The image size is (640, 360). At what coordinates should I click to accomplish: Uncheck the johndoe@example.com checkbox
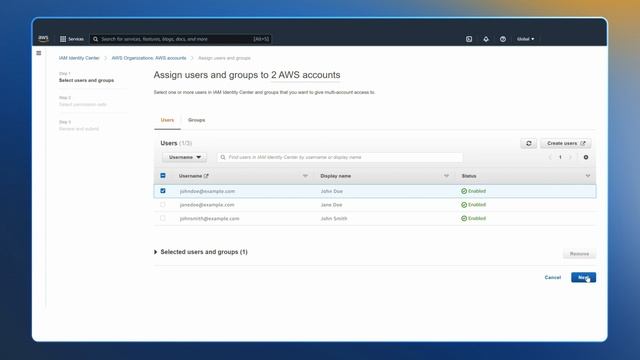click(163, 191)
